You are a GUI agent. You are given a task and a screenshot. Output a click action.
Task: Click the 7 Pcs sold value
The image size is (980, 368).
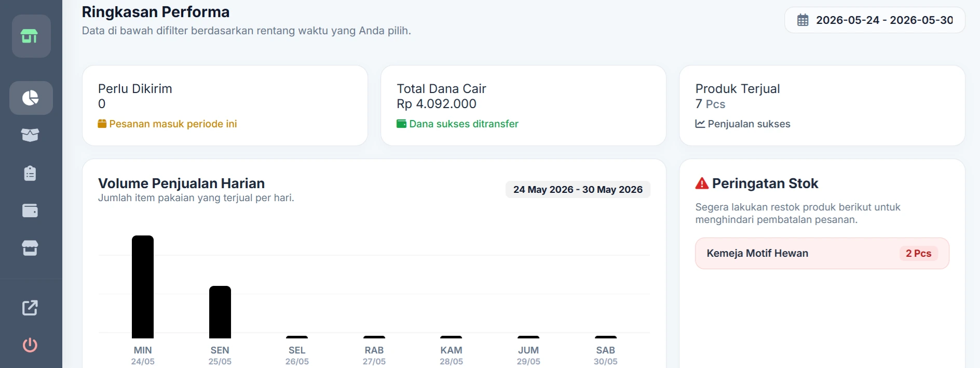tap(710, 104)
